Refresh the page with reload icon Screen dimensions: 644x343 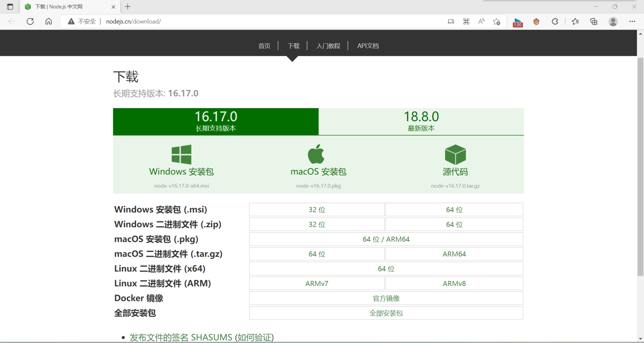(x=30, y=21)
